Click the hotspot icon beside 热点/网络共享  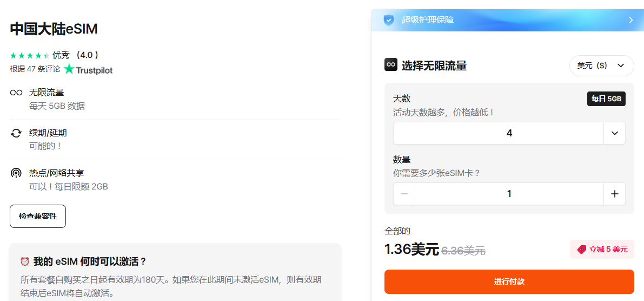[x=16, y=174]
